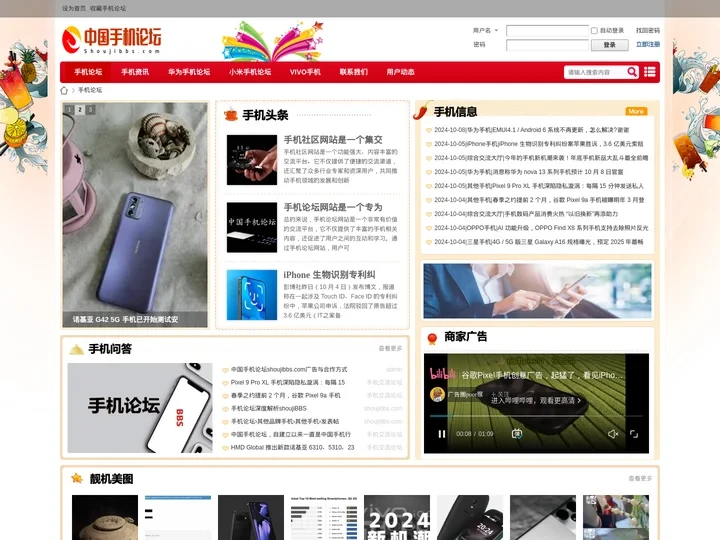The height and width of the screenshot is (540, 720).
Task: Click the 关注 follow button in video
Action: (501, 394)
